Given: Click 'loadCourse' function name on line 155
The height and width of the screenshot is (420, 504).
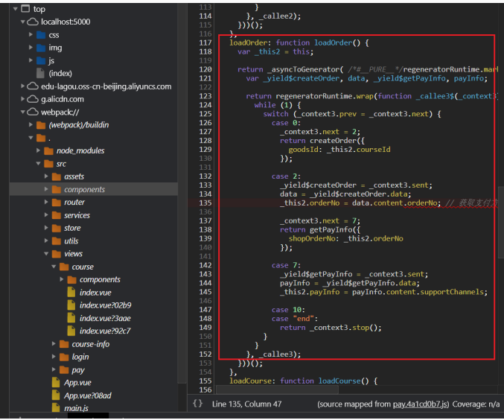Looking at the screenshot, I should coord(339,381).
